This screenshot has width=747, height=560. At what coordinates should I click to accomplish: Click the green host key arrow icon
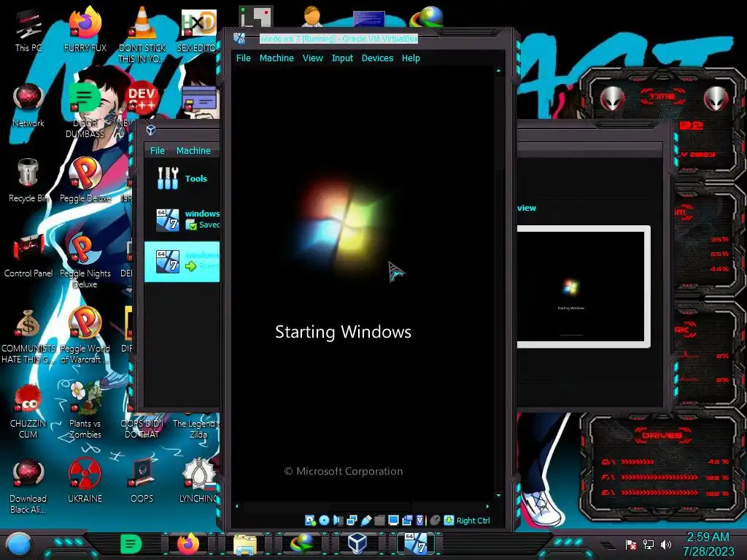(x=449, y=521)
